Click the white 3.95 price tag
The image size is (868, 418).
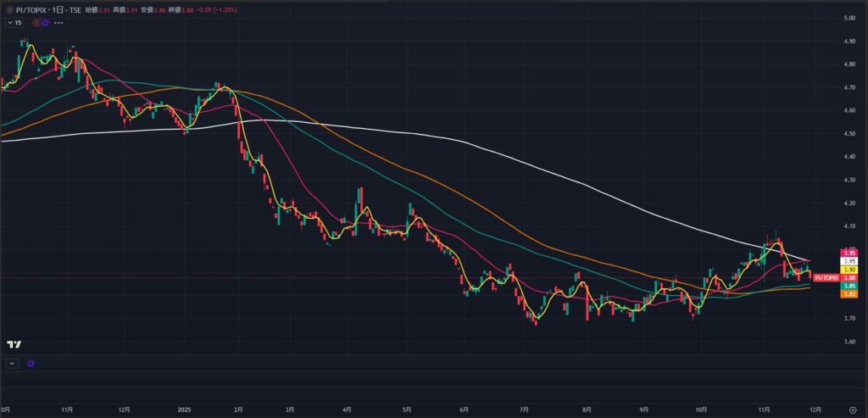[850, 261]
